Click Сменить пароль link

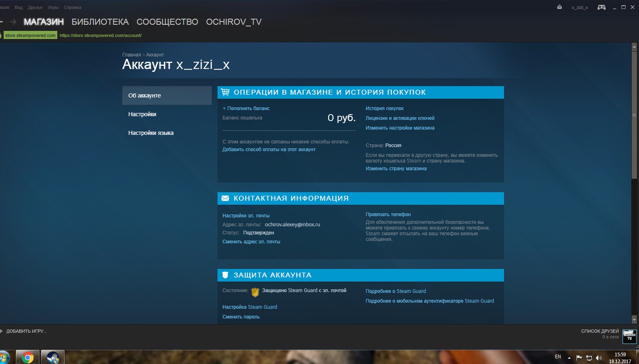(x=241, y=317)
